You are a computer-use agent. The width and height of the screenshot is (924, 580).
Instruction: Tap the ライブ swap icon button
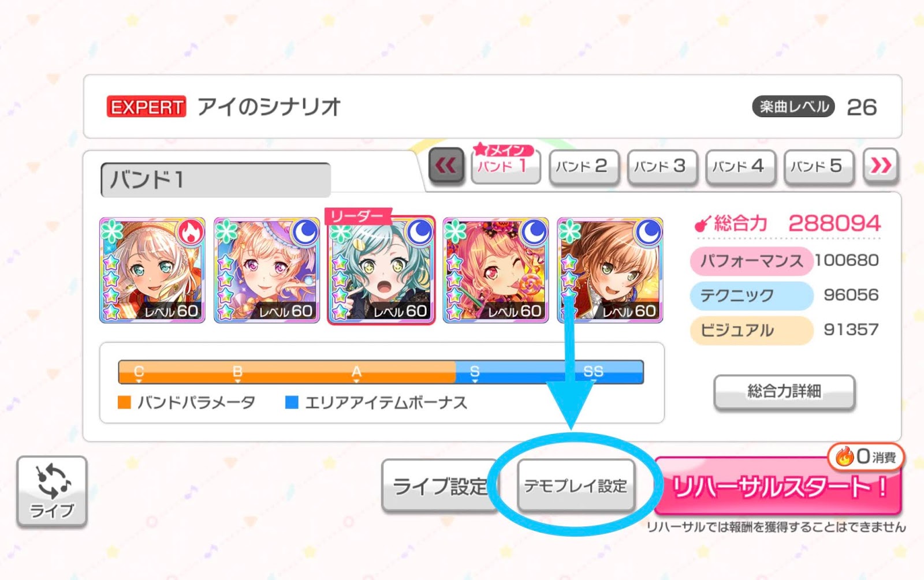point(52,491)
